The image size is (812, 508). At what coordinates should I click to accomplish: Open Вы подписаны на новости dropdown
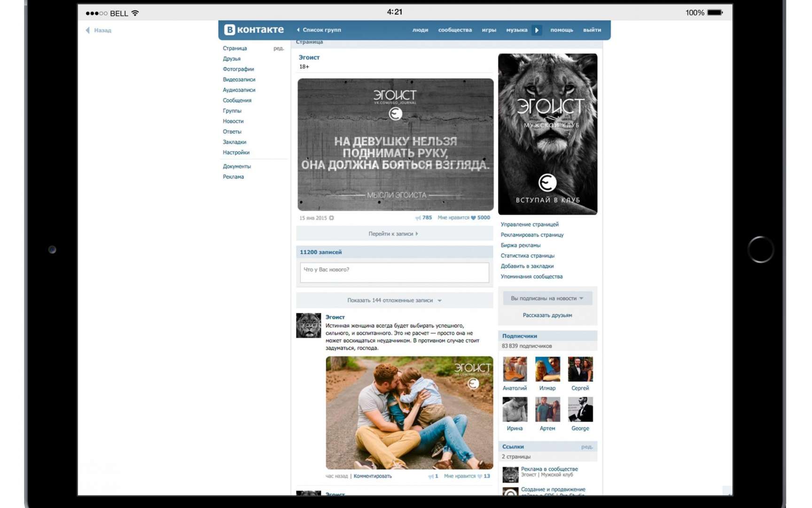click(547, 298)
